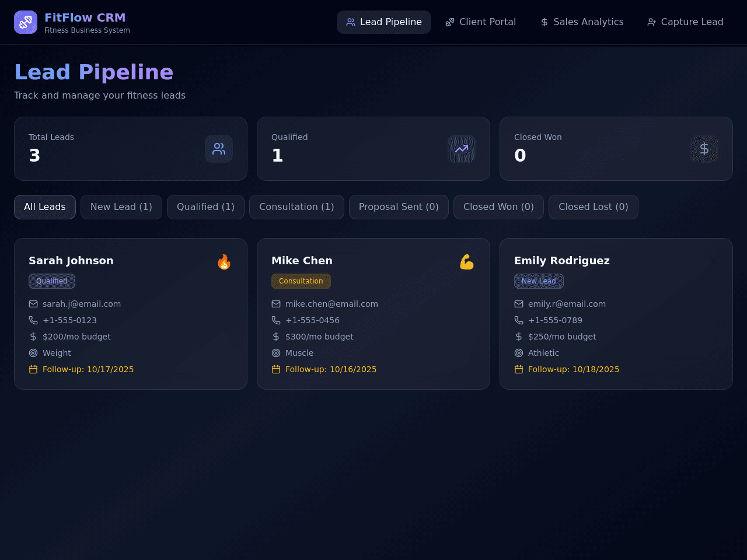The image size is (747, 560).
Task: Filter leads by Consultation (1)
Action: (296, 207)
